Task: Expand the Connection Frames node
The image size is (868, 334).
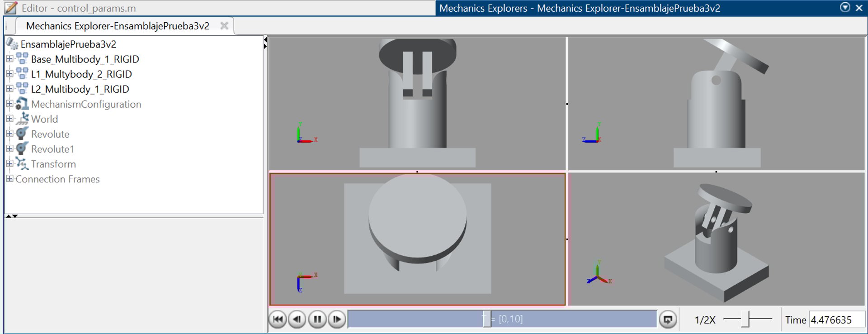Action: [9, 178]
